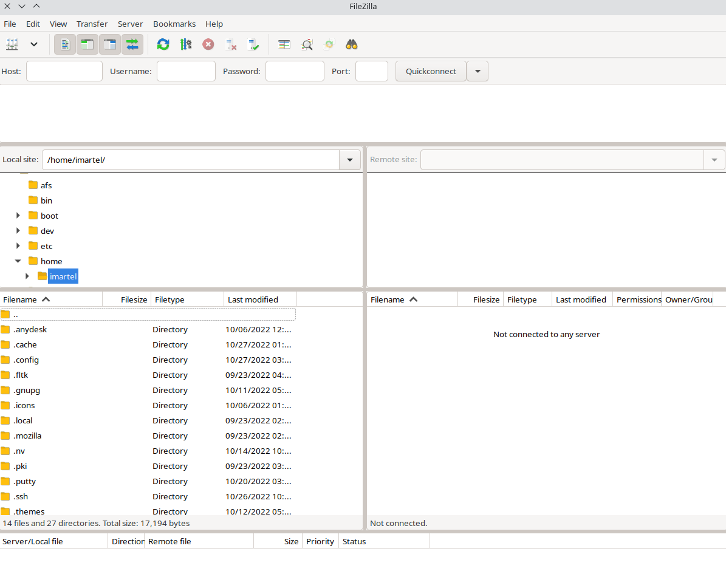Select the .config directory
Viewport: 726px width, 588px height.
[x=148, y=360]
